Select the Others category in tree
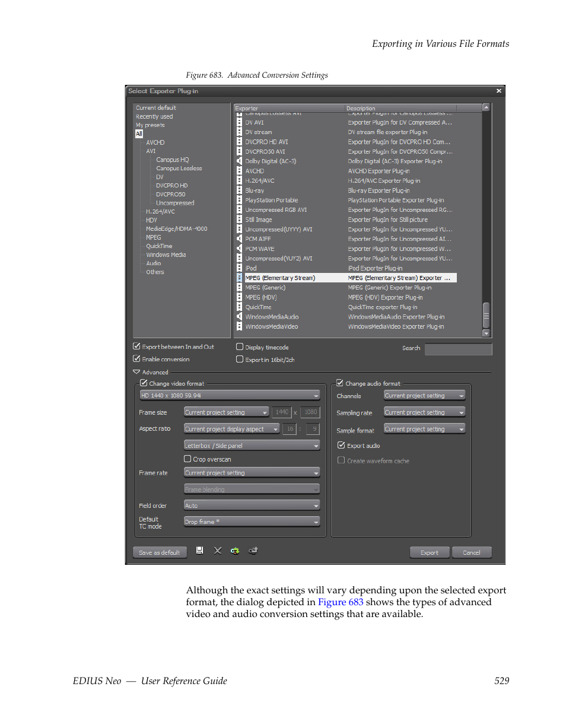The width and height of the screenshot is (566, 728). click(155, 272)
